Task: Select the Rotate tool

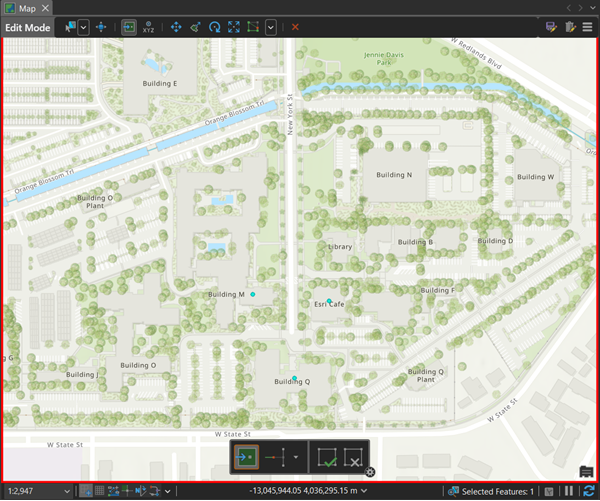Action: 215,27
